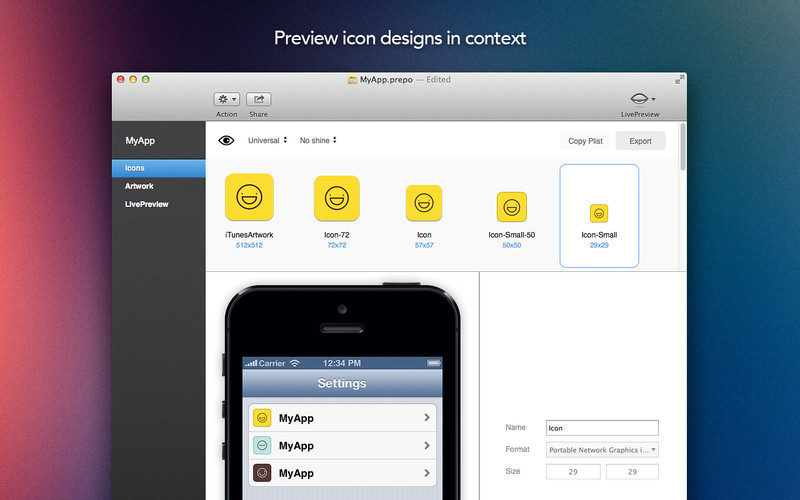Screen dimensions: 800x500
Task: Click the MyApp project title in sidebar
Action: coord(140,140)
